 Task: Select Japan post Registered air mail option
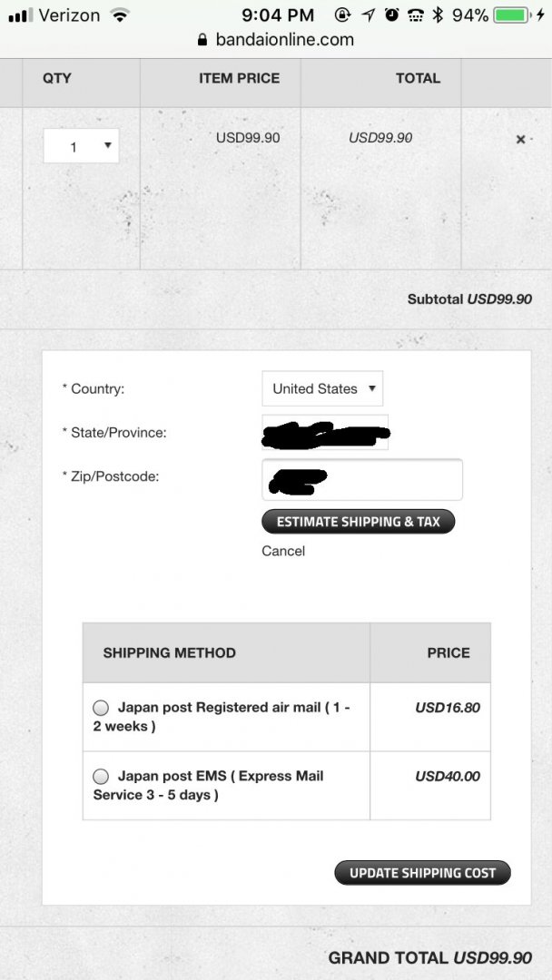[101, 708]
